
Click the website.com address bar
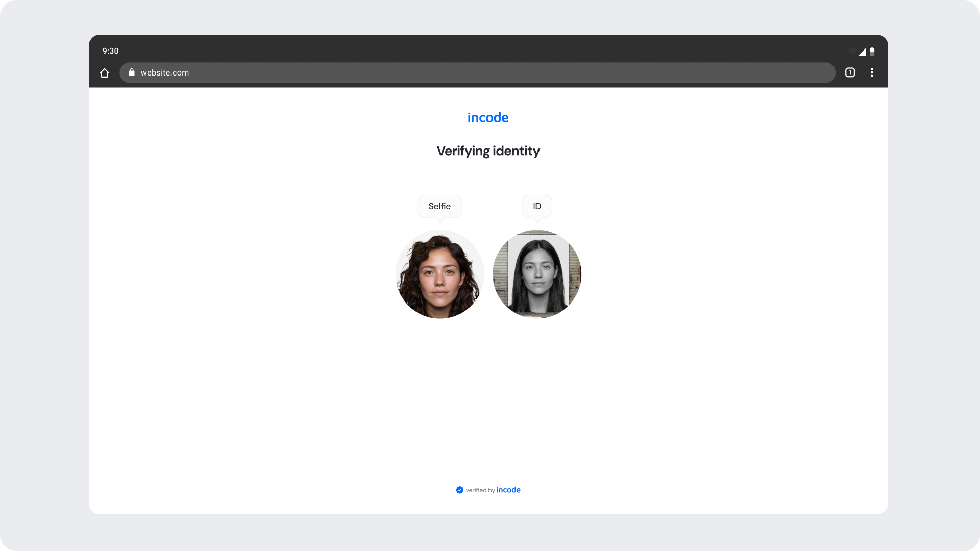pyautogui.click(x=477, y=72)
